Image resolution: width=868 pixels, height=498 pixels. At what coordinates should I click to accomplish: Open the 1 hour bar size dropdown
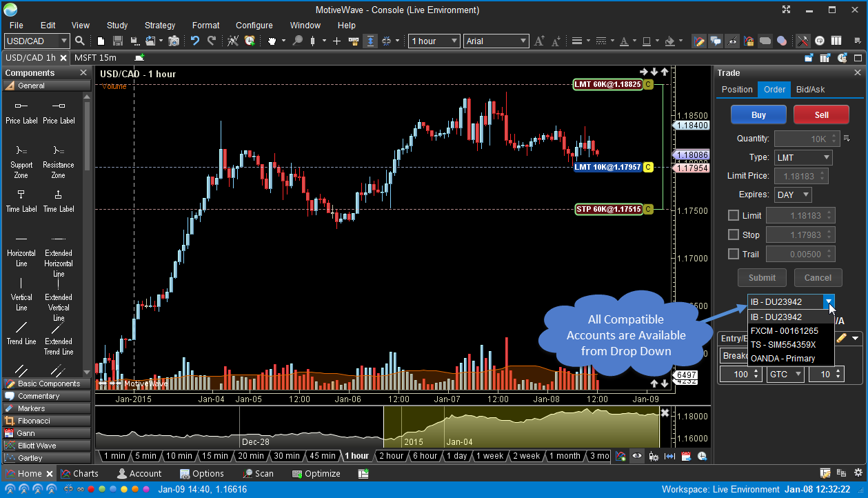(434, 41)
